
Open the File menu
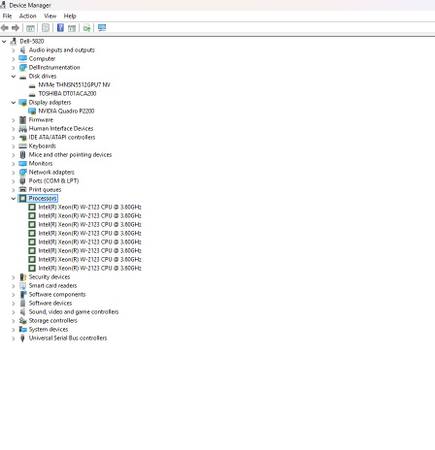7,16
